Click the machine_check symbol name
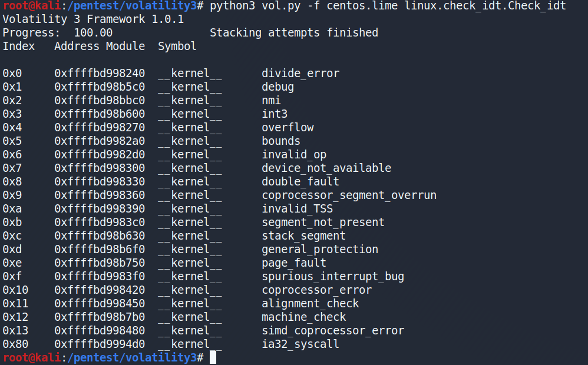Screen dimensions: 588x365 coord(304,317)
